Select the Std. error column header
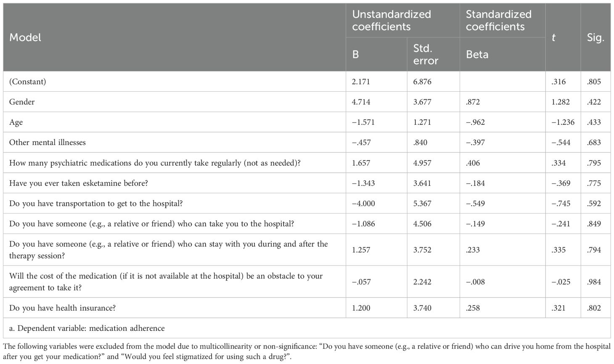Screen dimensions: 614x364 pyautogui.click(x=426, y=54)
